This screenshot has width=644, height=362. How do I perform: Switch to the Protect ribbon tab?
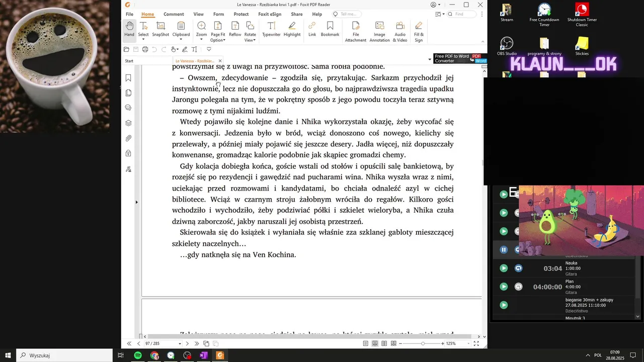click(x=241, y=14)
